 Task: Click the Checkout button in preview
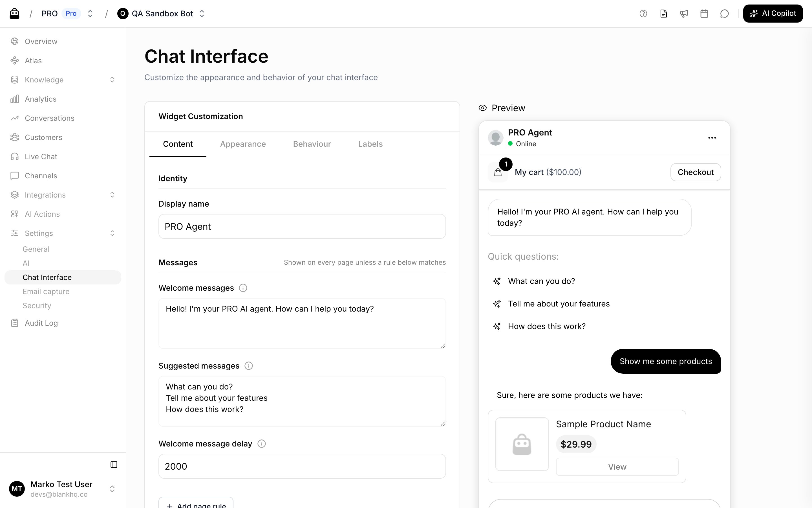pos(696,172)
